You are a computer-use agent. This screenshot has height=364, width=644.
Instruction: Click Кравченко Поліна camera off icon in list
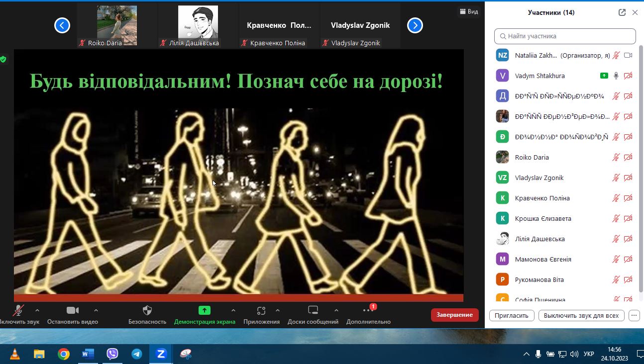point(628,198)
